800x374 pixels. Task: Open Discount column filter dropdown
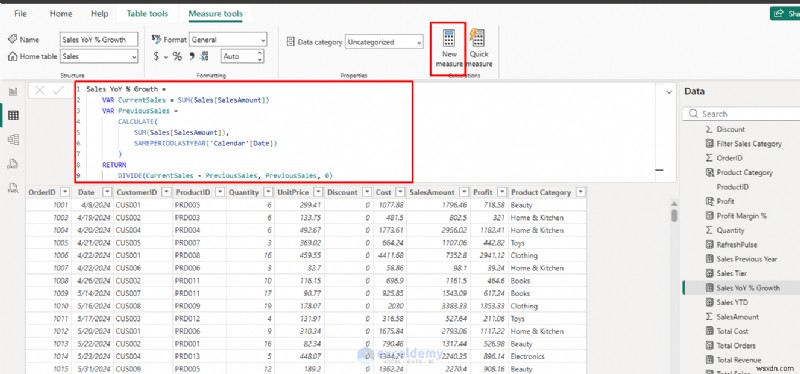[367, 192]
